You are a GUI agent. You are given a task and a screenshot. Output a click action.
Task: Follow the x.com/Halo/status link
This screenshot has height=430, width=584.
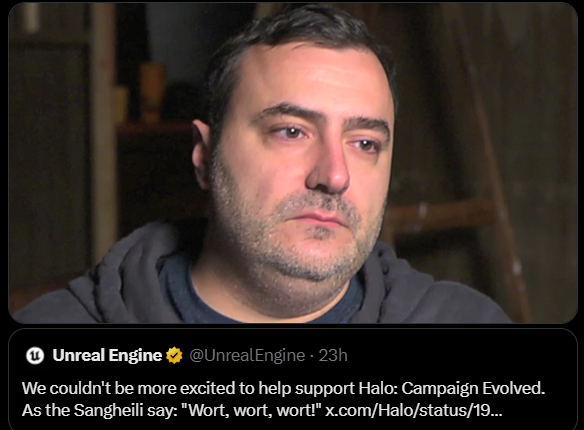414,410
